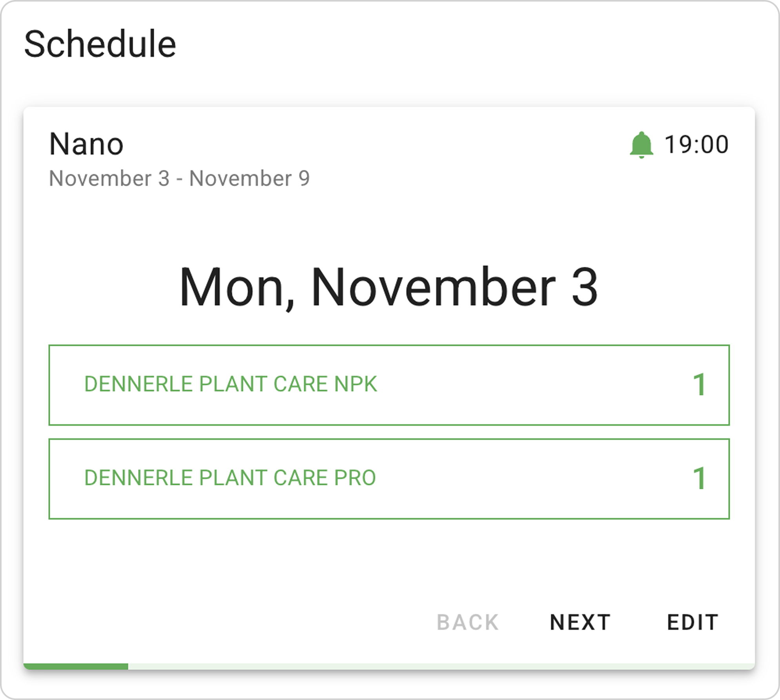Image resolution: width=780 pixels, height=700 pixels.
Task: Click the 19:00 reminder time
Action: pos(696,144)
